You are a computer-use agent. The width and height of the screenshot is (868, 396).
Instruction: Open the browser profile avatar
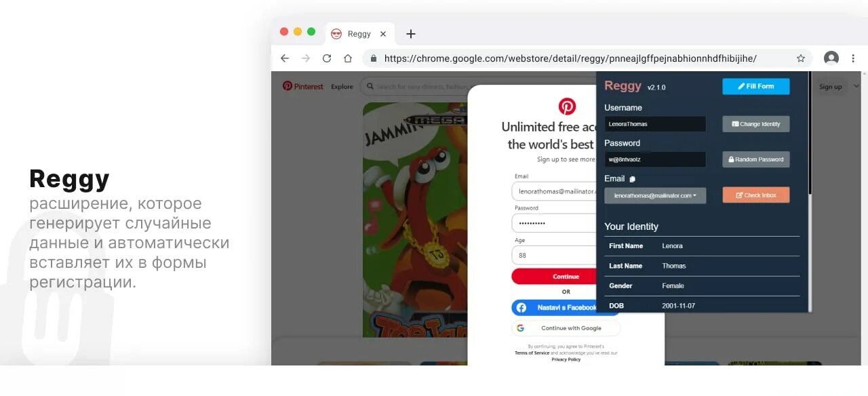point(831,58)
